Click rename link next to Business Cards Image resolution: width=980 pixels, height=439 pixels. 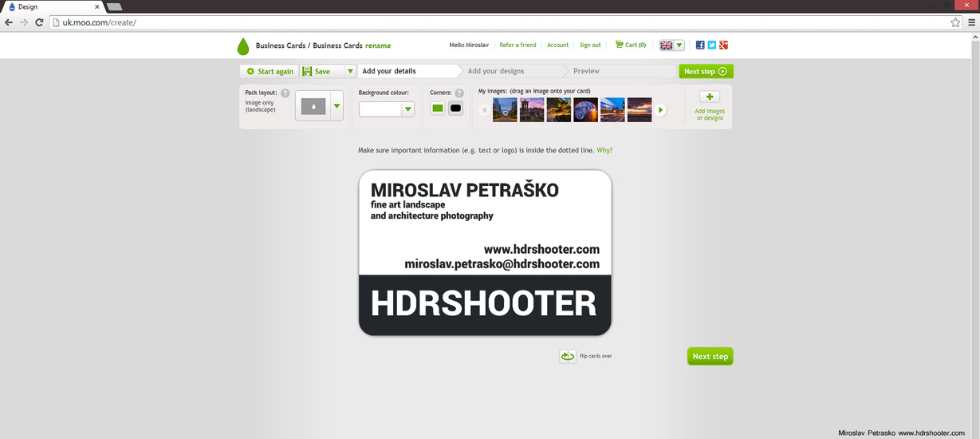(378, 46)
